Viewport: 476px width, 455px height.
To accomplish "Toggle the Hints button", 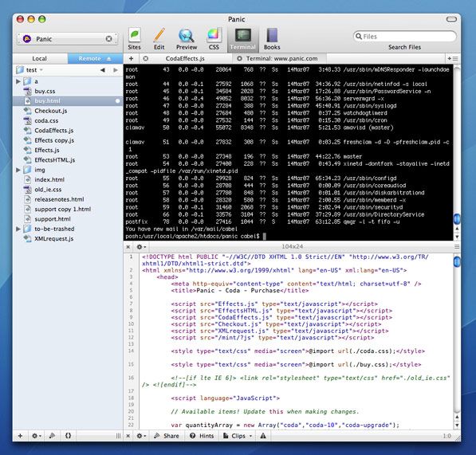I will (x=202, y=436).
